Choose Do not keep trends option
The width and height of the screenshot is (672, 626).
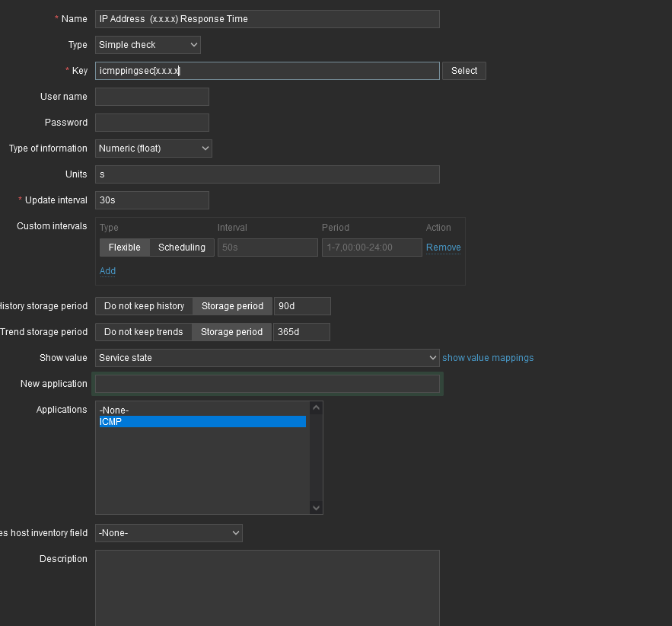143,332
